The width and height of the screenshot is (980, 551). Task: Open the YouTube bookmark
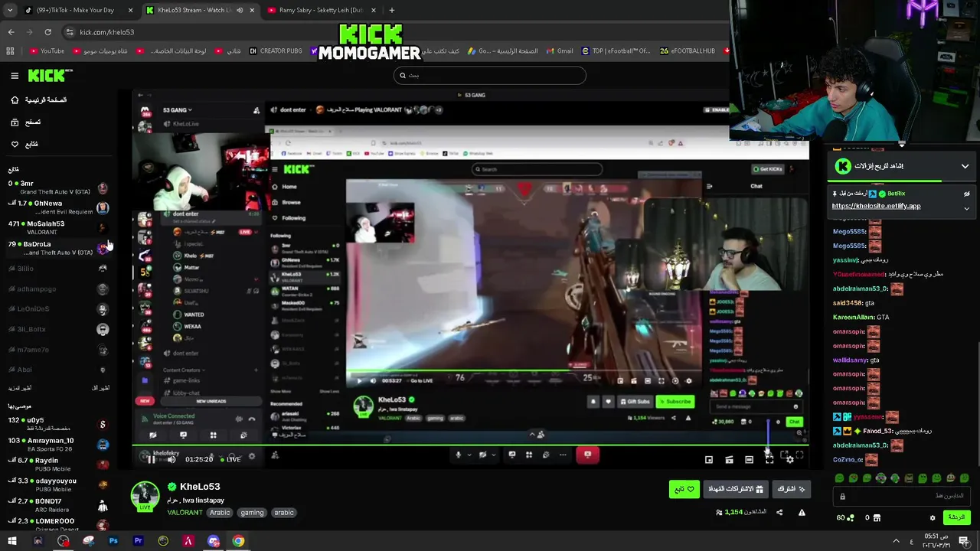(47, 51)
